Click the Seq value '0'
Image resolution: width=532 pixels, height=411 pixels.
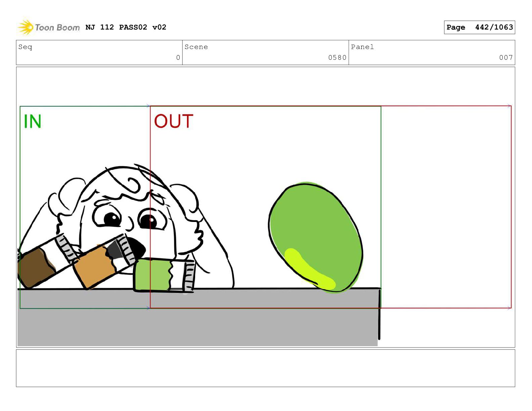(178, 57)
